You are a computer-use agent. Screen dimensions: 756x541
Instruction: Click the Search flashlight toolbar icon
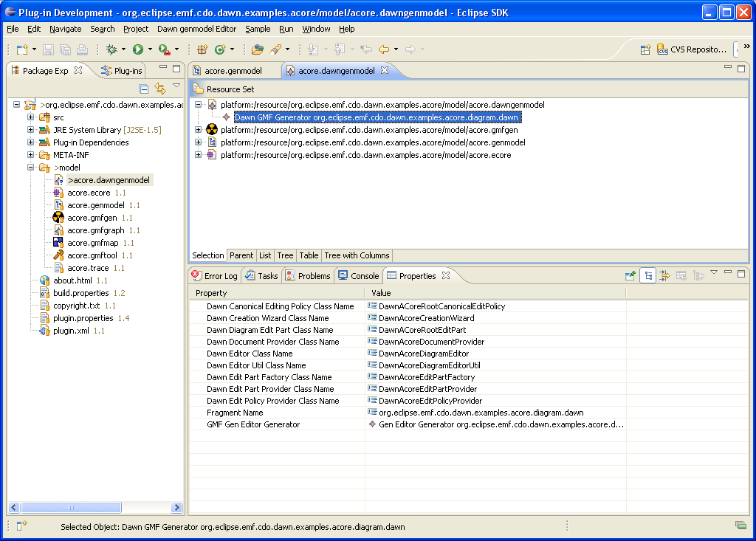276,49
